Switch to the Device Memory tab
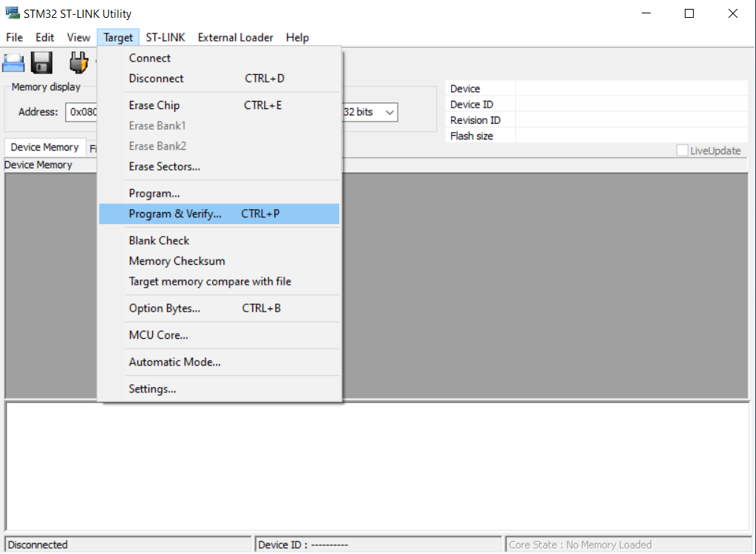The height and width of the screenshot is (554, 756). 45,148
